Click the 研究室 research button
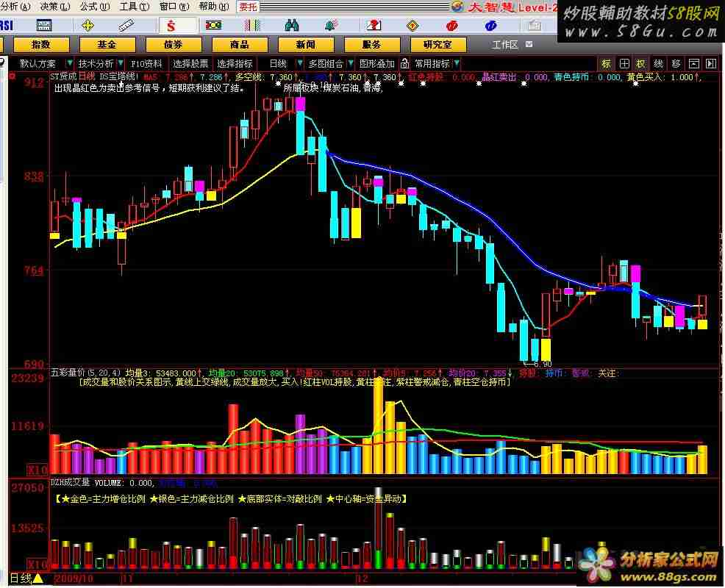725x588 pixels. 438,45
